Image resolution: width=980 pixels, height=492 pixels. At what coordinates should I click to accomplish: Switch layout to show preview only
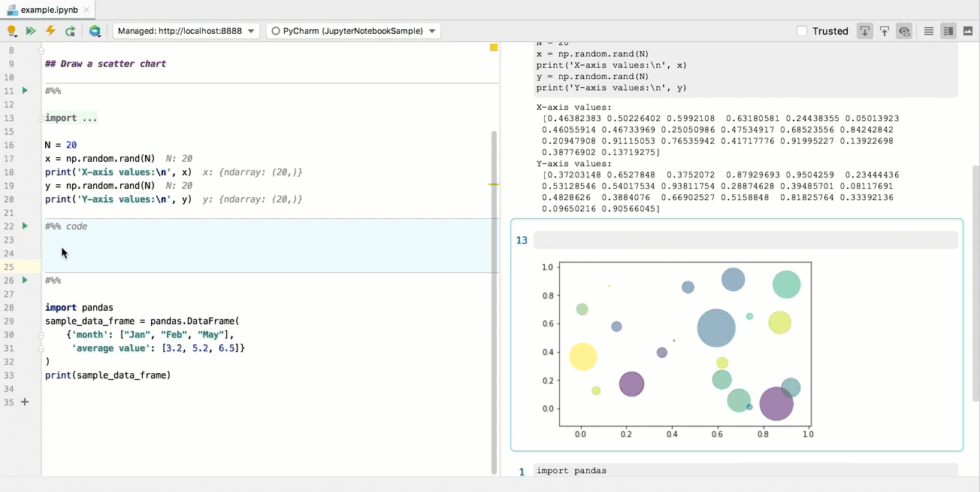point(968,31)
